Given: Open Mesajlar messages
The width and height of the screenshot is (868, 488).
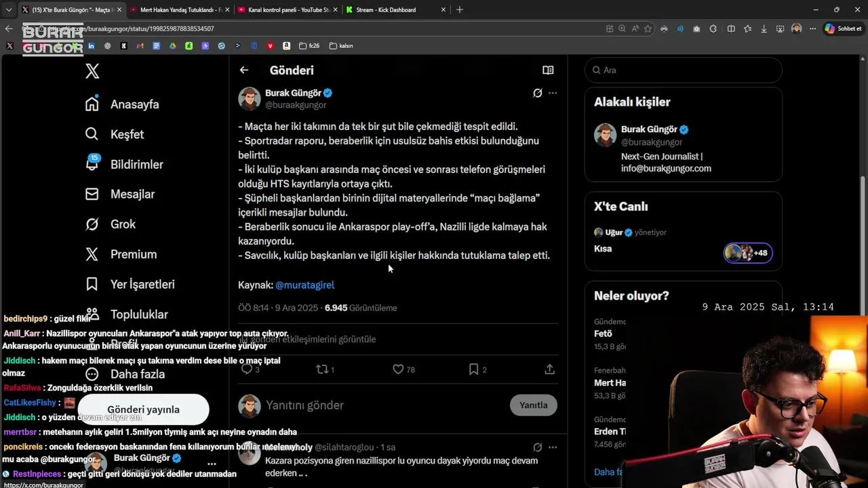Looking at the screenshot, I should tap(120, 194).
